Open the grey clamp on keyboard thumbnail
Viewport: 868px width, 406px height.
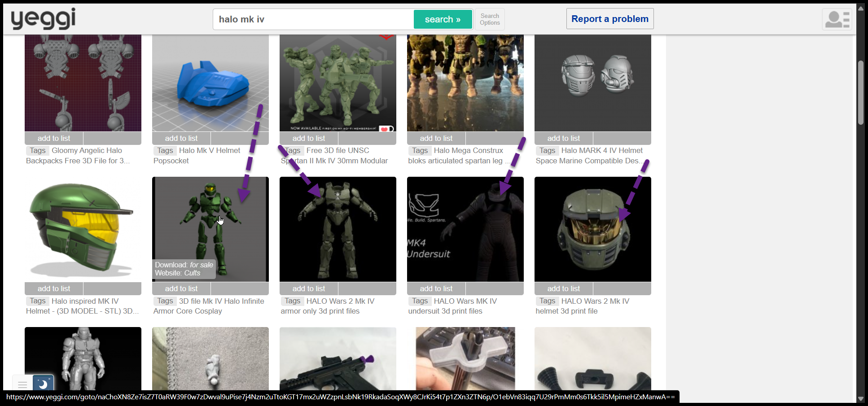(x=465, y=358)
